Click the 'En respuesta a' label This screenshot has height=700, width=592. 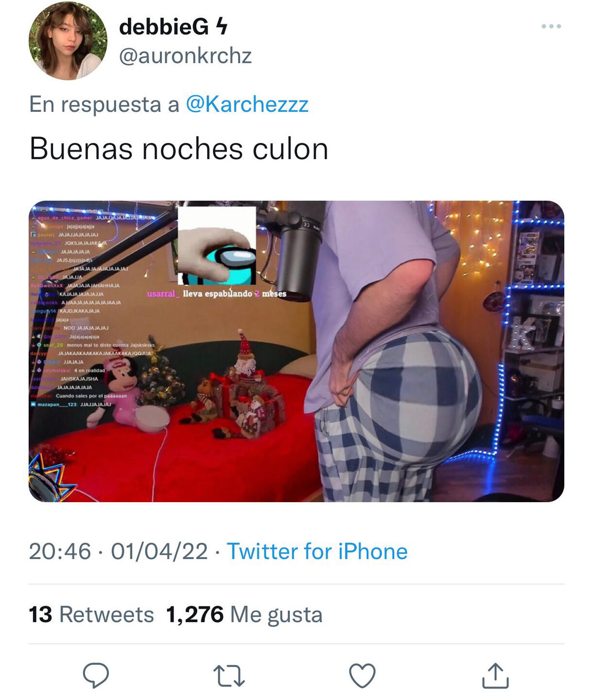104,104
